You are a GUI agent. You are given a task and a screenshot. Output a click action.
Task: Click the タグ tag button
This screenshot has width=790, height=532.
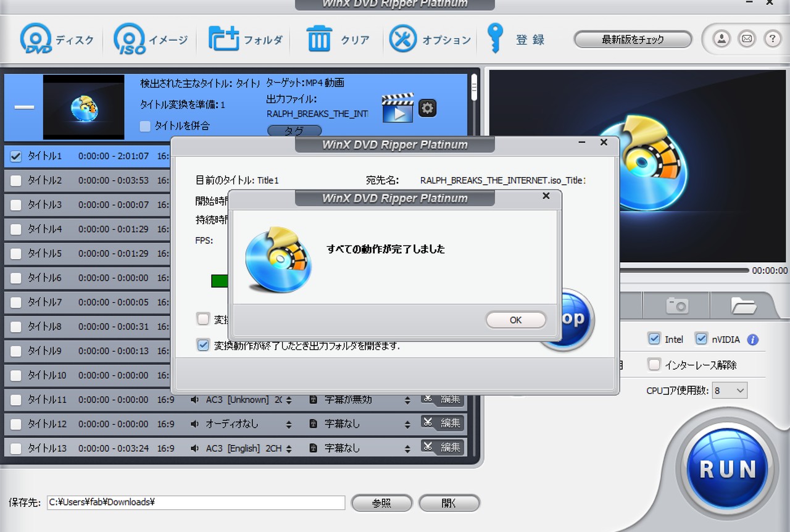point(294,131)
